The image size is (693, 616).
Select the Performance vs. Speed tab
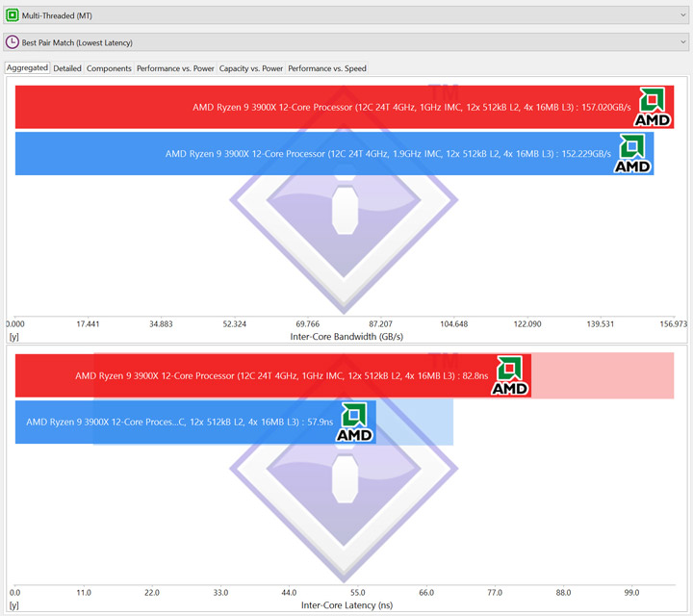[x=327, y=68]
